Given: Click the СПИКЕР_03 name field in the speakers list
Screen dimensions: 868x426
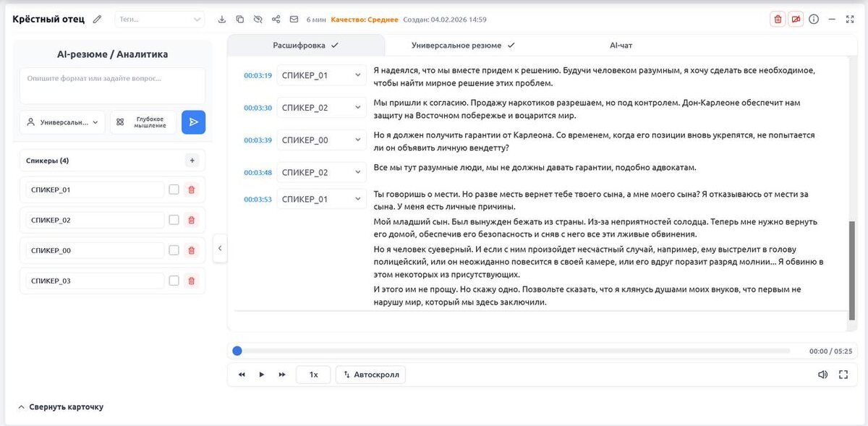Looking at the screenshot, I should point(95,281).
